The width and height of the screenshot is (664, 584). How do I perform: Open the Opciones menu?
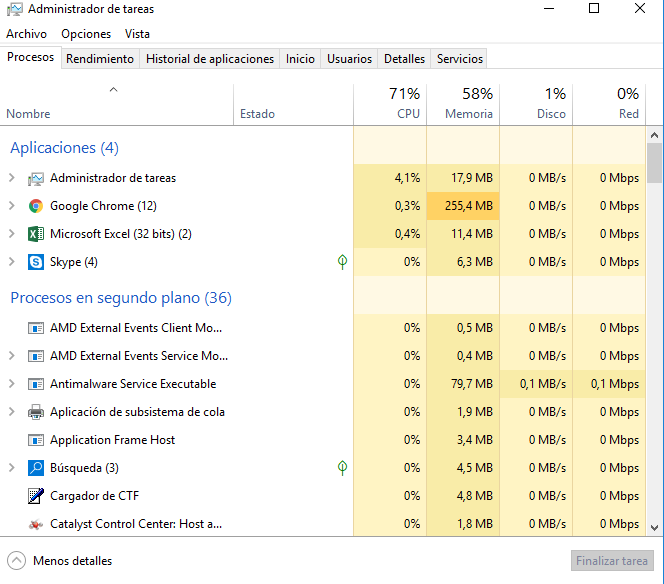(86, 34)
